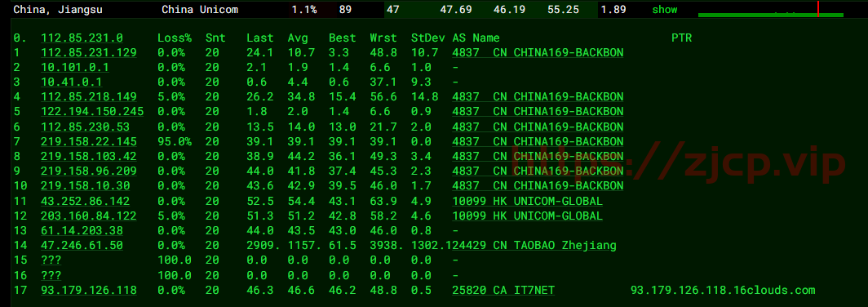868x307 pixels.
Task: Open IP link 112.85.231.129
Action: click(89, 52)
